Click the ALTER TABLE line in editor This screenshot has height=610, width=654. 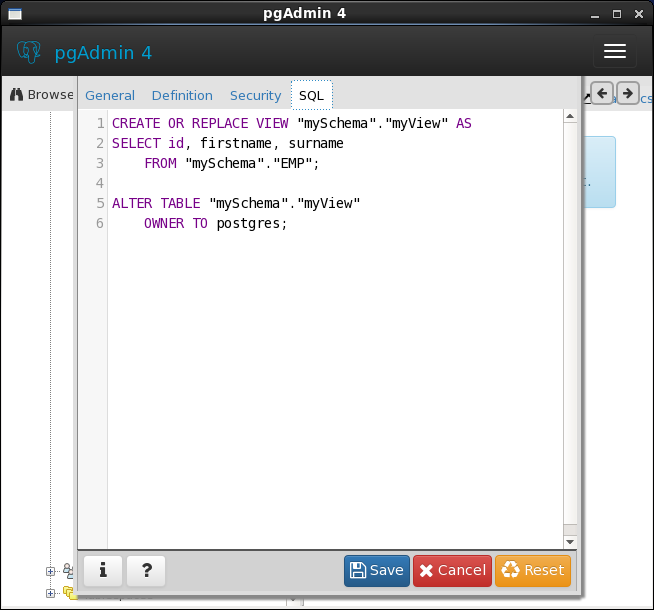tap(236, 203)
